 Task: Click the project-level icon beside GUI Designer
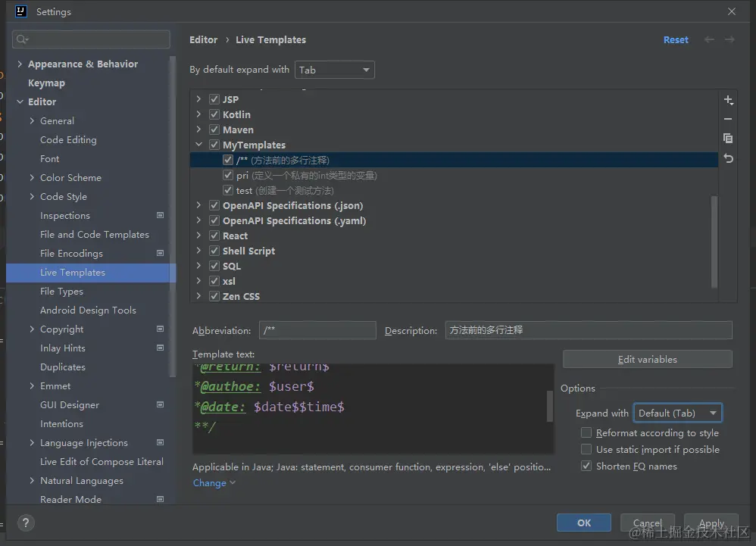tap(160, 404)
